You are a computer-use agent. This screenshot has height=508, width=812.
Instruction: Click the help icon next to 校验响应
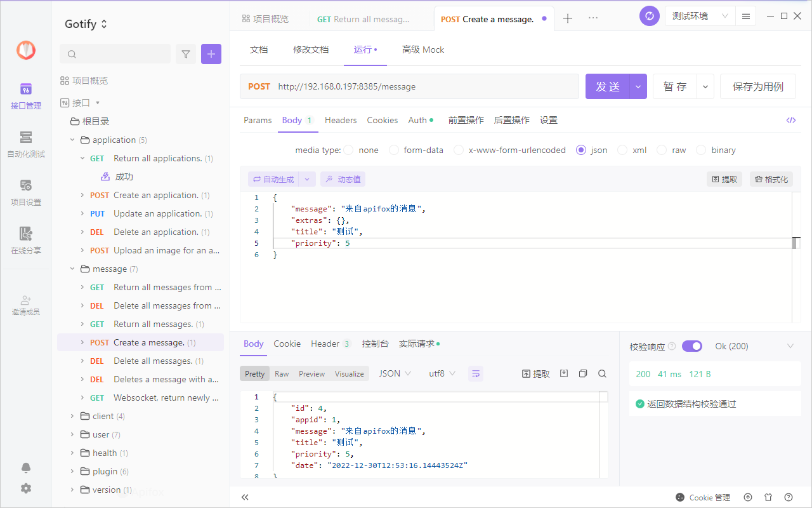coord(672,347)
